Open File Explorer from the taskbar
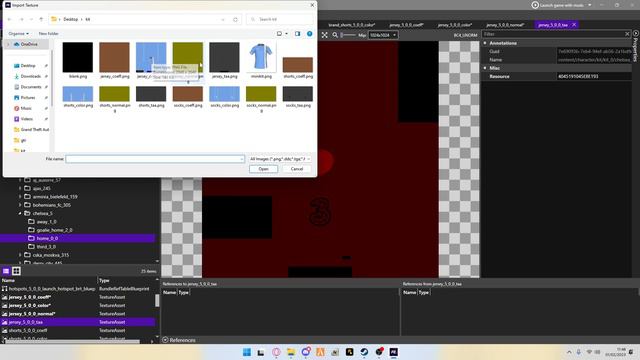 click(x=291, y=352)
